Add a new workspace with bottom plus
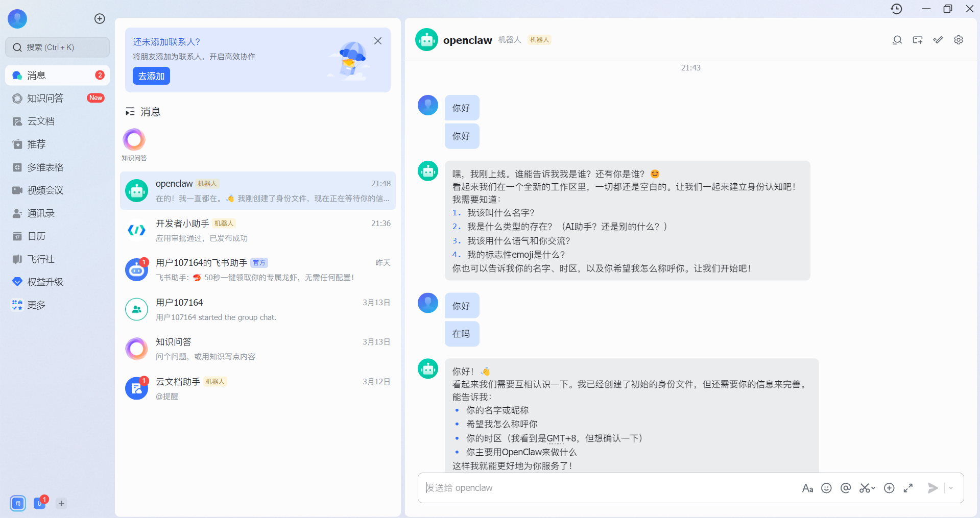Screen dimensions: 980x518 click(61, 503)
